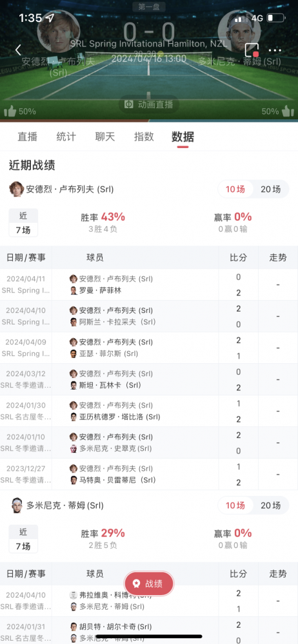Viewport: 298px width, 644px height.
Task: Select 20场 for 安德烈·卢布列夫
Action: coord(270,189)
